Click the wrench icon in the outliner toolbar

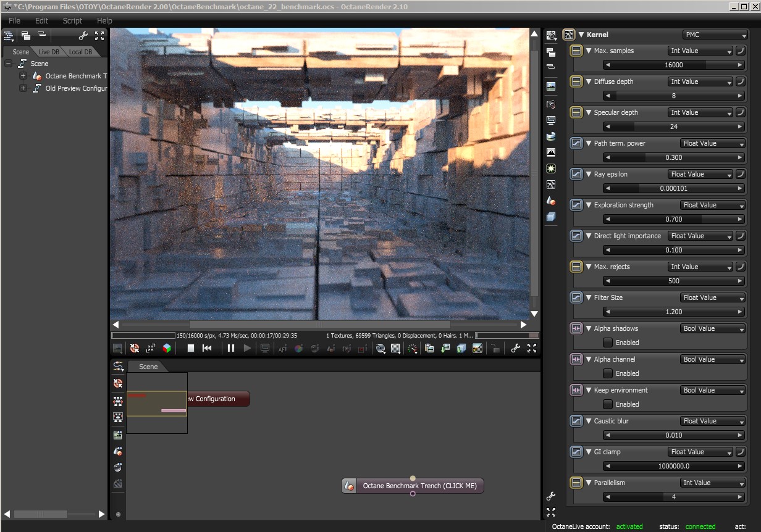click(83, 36)
